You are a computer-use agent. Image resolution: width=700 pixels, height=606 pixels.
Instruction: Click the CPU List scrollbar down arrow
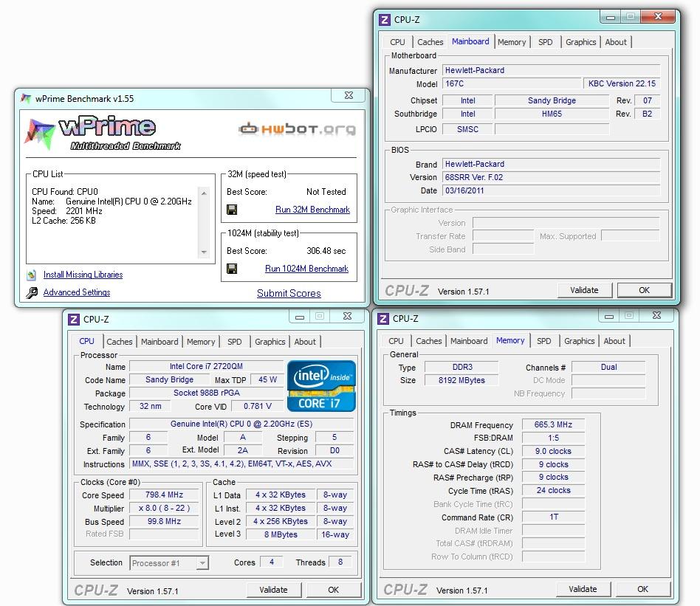204,252
